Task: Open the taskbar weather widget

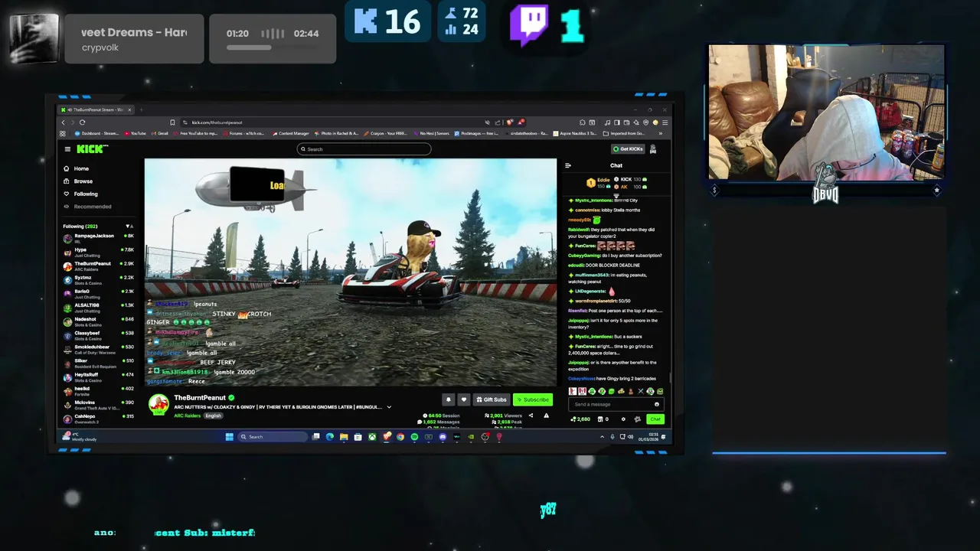Action: click(x=80, y=437)
